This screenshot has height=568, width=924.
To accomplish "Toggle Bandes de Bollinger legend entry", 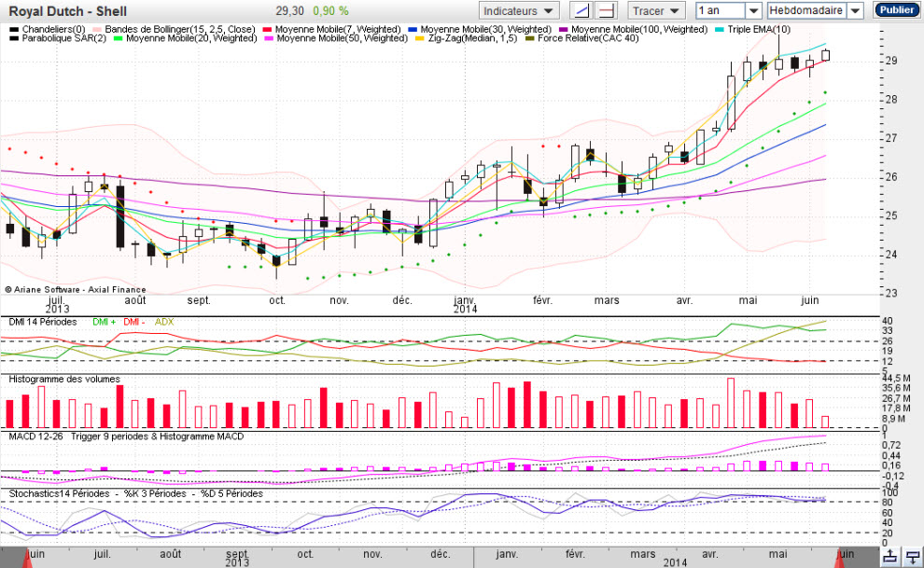I will tap(174, 30).
